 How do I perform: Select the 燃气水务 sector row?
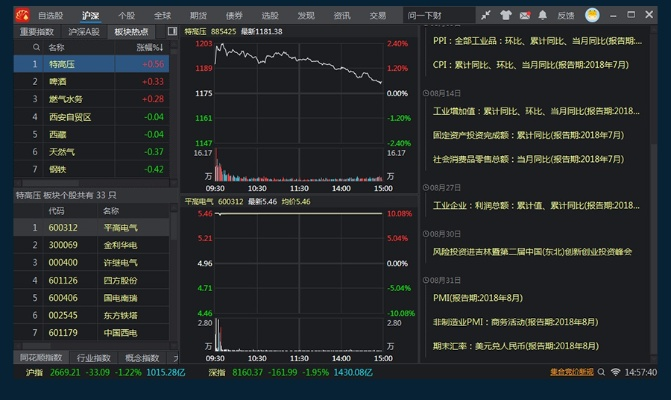coord(92,99)
